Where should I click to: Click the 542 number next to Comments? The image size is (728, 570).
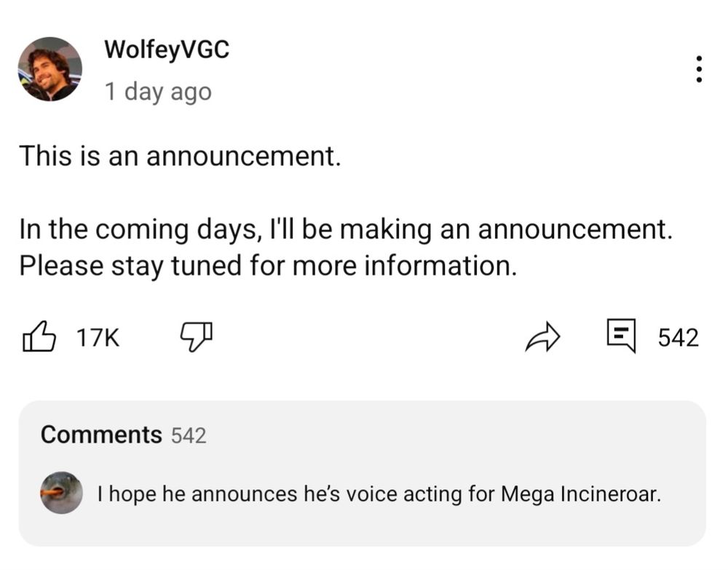tap(189, 435)
